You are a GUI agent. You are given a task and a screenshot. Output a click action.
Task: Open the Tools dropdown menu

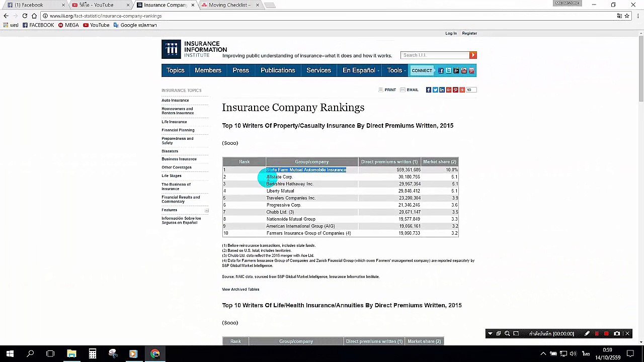click(396, 70)
